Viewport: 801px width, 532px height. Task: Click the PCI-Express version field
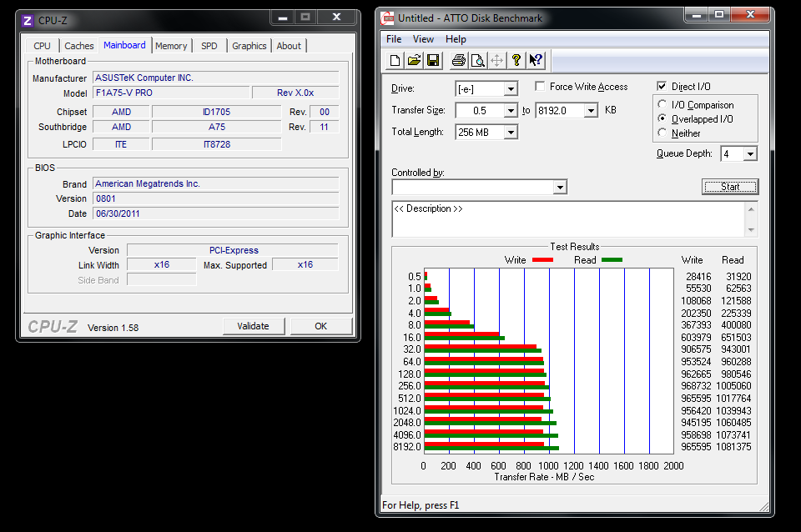click(x=233, y=250)
